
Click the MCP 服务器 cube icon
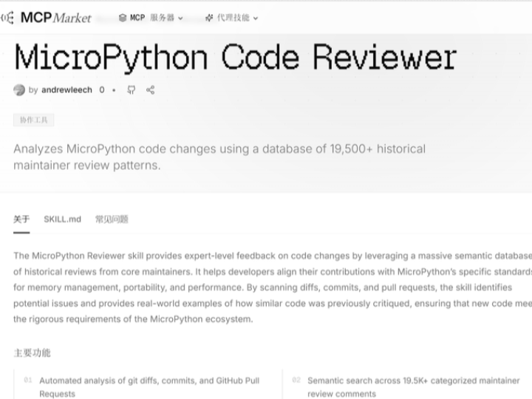click(123, 18)
